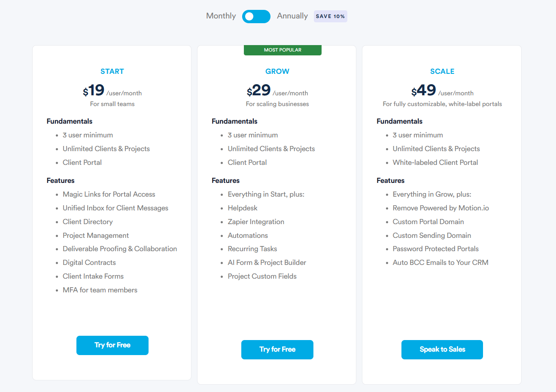556x392 pixels.
Task: Click the MOST POPULAR banner
Action: [x=283, y=50]
